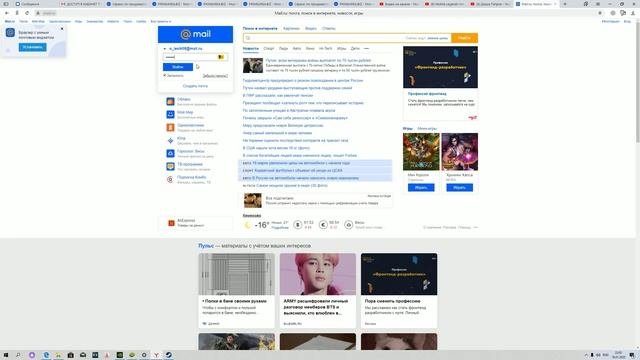Screen dimensions: 640x360
Task: Switch search to Видео tab
Action: [311, 29]
